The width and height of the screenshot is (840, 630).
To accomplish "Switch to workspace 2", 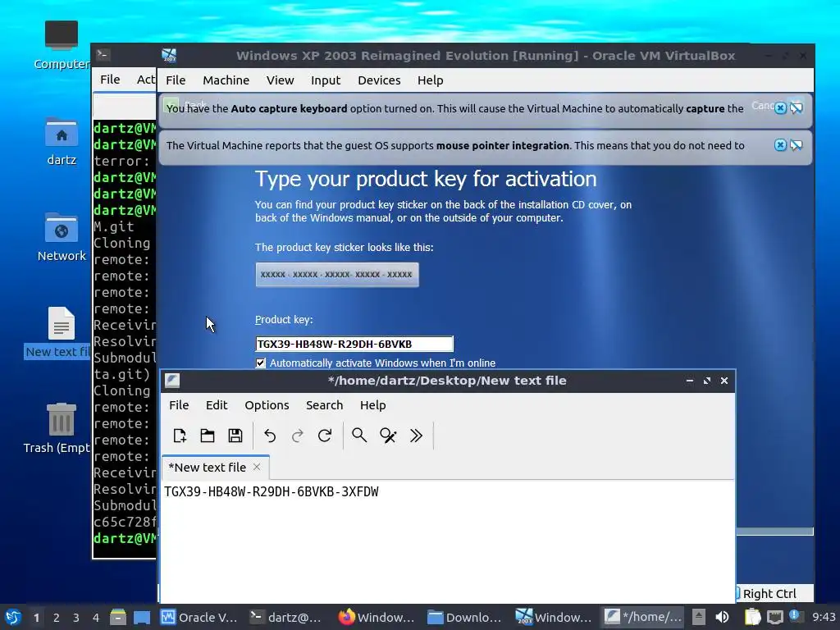I will (57, 618).
